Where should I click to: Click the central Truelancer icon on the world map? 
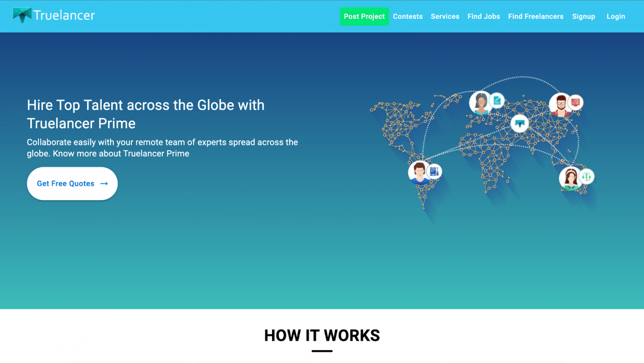coord(519,124)
